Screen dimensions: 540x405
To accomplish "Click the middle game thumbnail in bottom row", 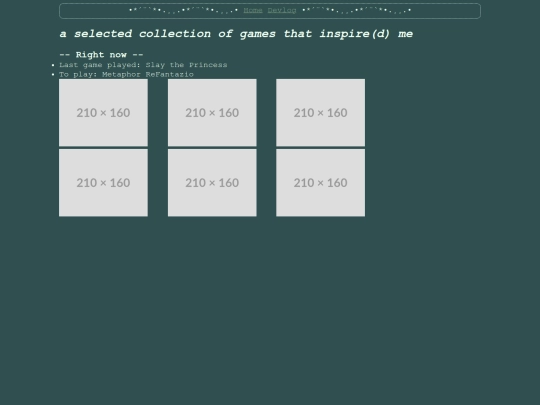I will [212, 183].
